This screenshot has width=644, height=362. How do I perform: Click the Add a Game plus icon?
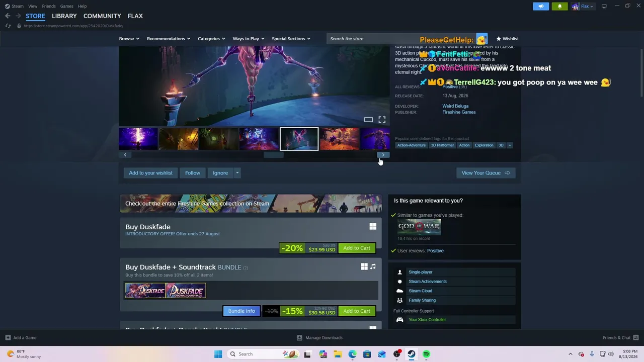(x=8, y=338)
